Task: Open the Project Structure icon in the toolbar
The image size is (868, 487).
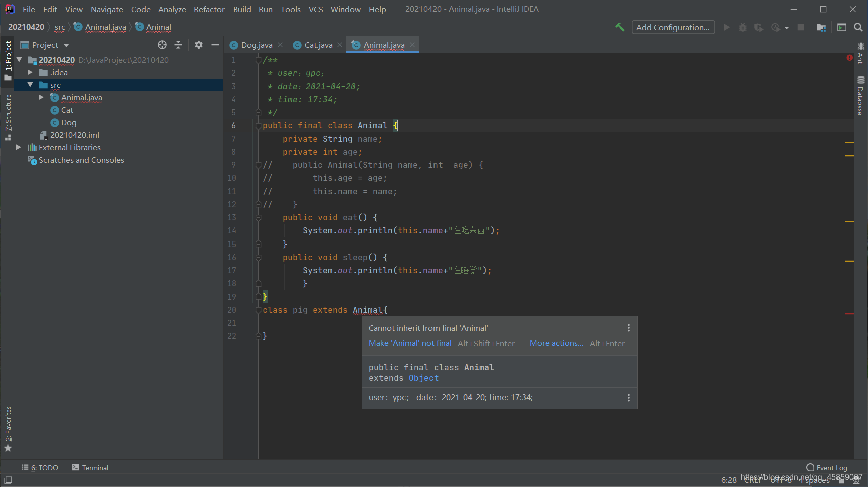Action: point(821,27)
